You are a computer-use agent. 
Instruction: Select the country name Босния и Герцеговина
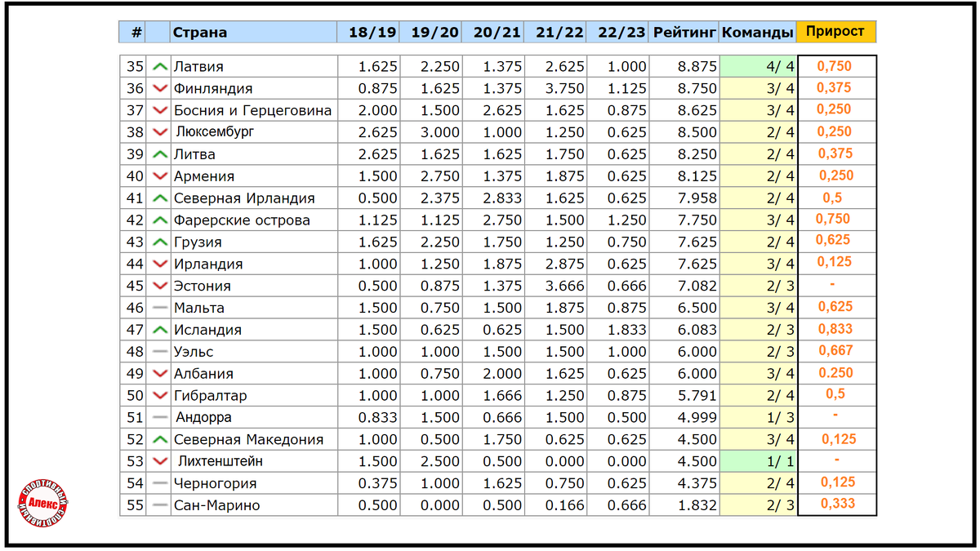253,110
